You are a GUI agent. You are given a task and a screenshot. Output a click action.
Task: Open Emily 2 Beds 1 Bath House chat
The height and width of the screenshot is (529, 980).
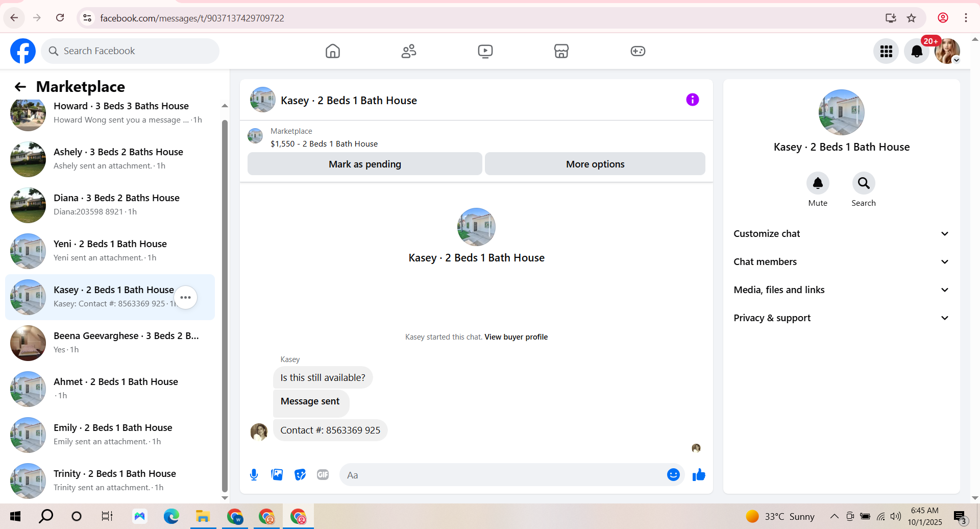tap(110, 435)
